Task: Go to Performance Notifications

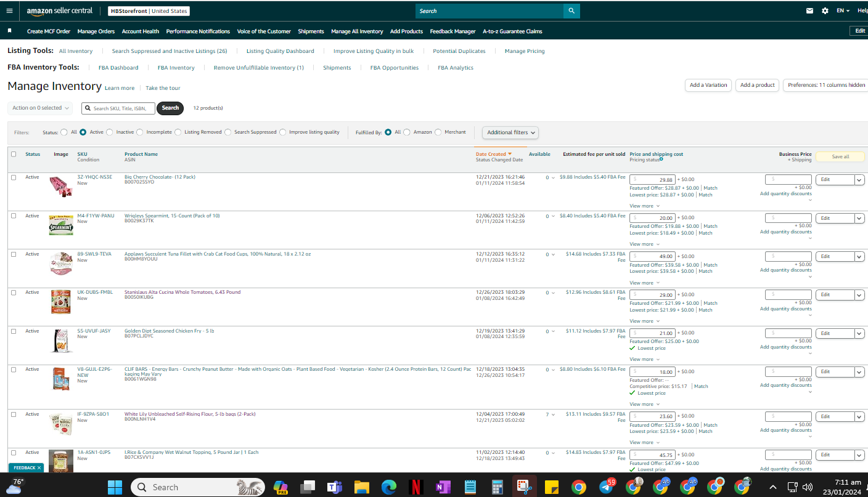Action: 198,31
